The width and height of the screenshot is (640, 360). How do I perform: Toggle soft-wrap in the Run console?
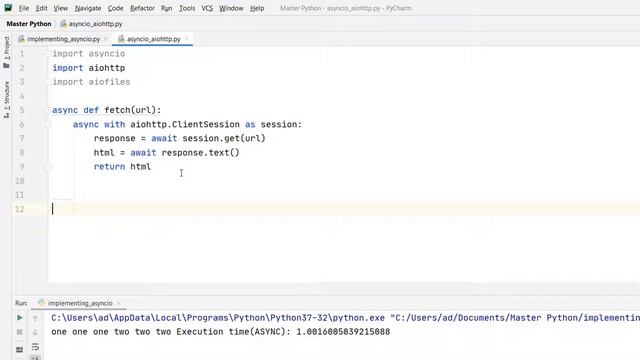pyautogui.click(x=35, y=347)
